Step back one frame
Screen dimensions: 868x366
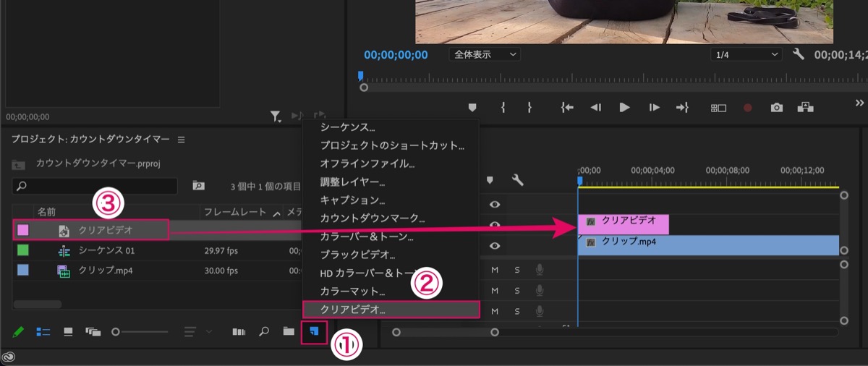(x=595, y=107)
